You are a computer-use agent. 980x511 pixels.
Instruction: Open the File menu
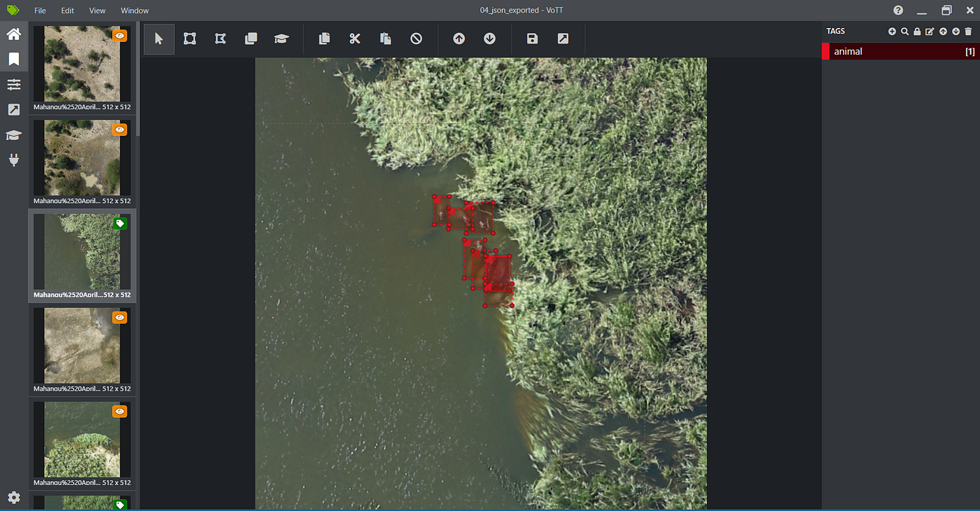pos(40,10)
